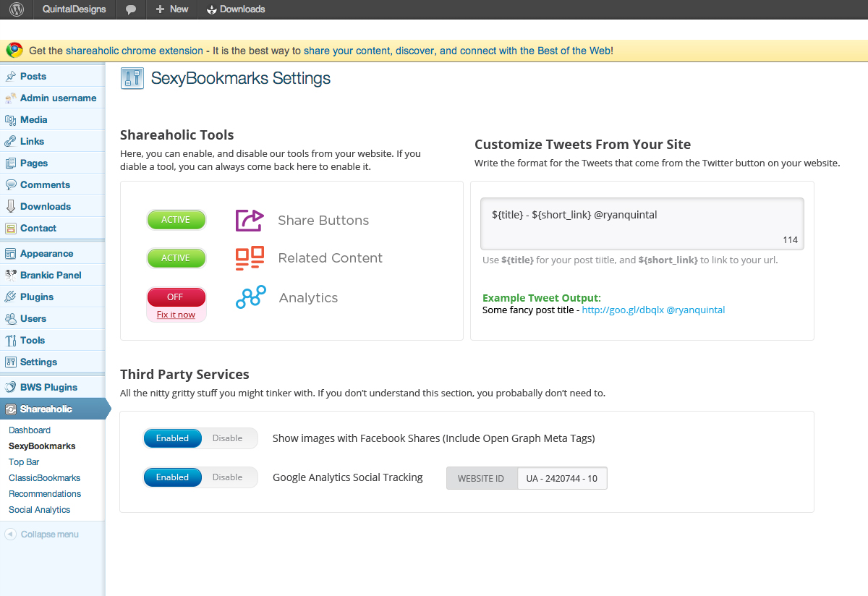The height and width of the screenshot is (596, 868).
Task: Click into the tweet format text box
Action: pyautogui.click(x=642, y=223)
